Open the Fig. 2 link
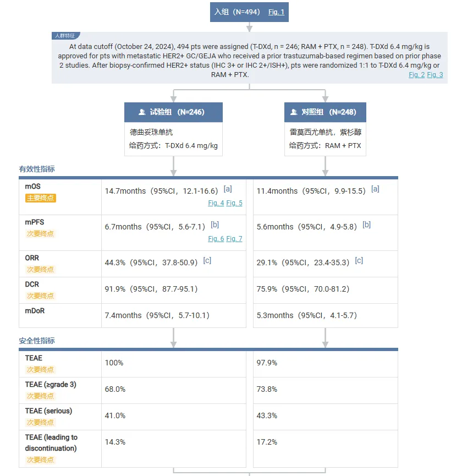The height and width of the screenshot is (476, 462). 416,75
